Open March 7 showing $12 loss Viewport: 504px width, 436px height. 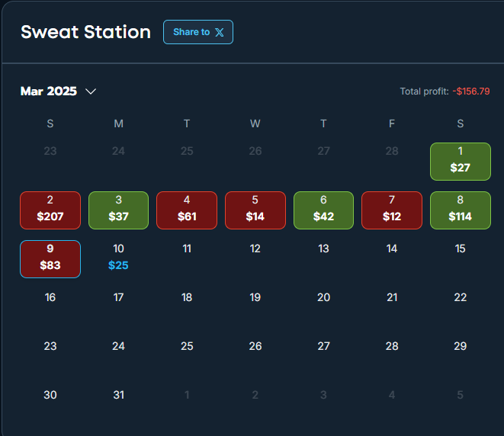point(392,210)
